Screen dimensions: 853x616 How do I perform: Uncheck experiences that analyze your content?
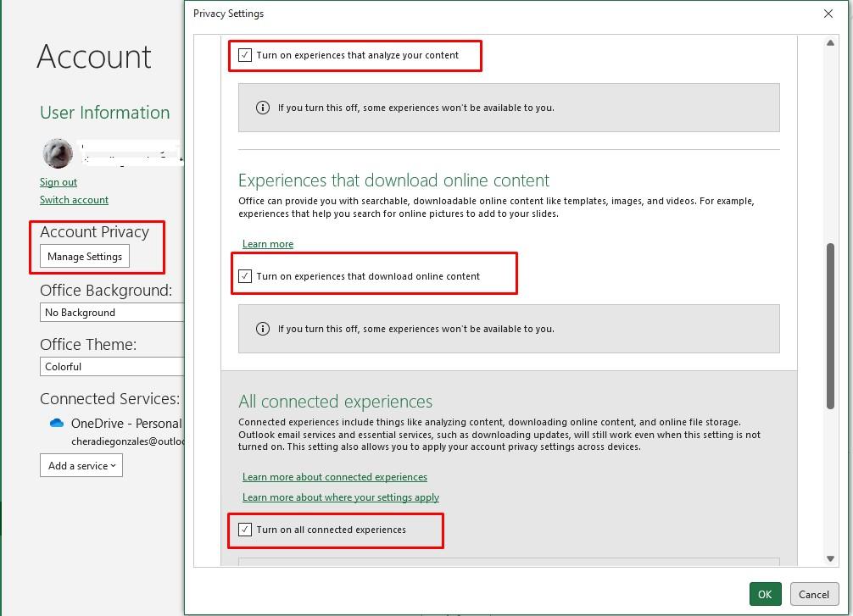245,55
